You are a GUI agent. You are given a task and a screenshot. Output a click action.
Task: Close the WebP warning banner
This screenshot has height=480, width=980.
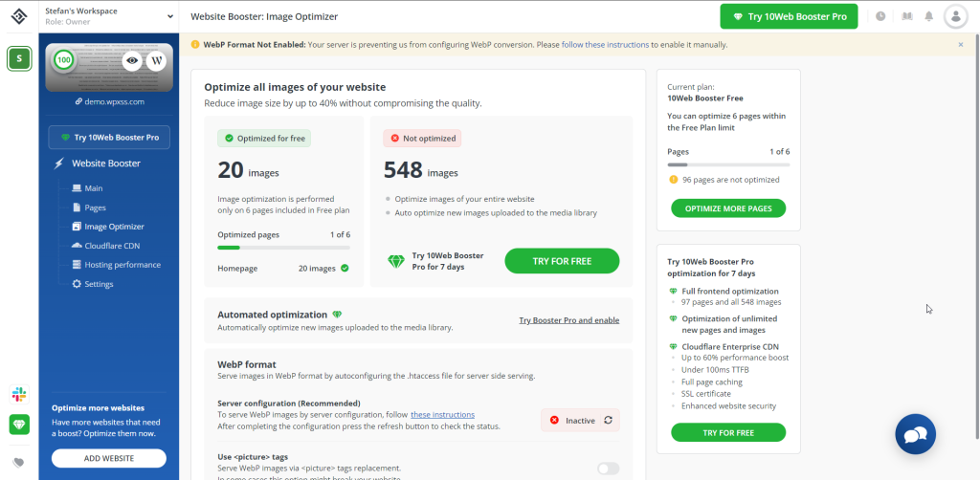[961, 44]
